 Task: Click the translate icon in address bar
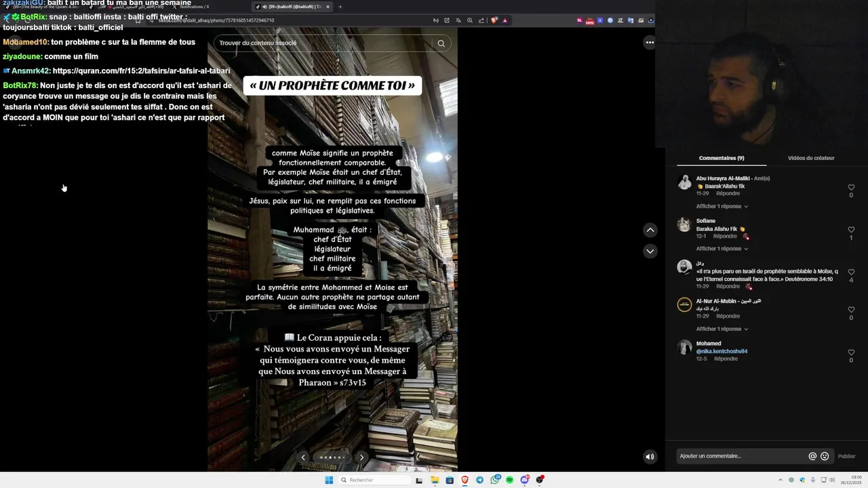(x=458, y=20)
